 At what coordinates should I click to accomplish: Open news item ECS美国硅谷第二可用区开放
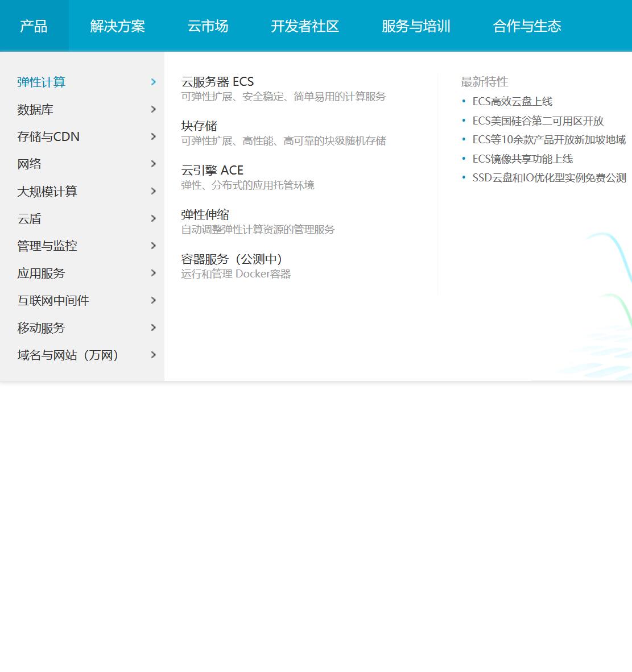[538, 121]
